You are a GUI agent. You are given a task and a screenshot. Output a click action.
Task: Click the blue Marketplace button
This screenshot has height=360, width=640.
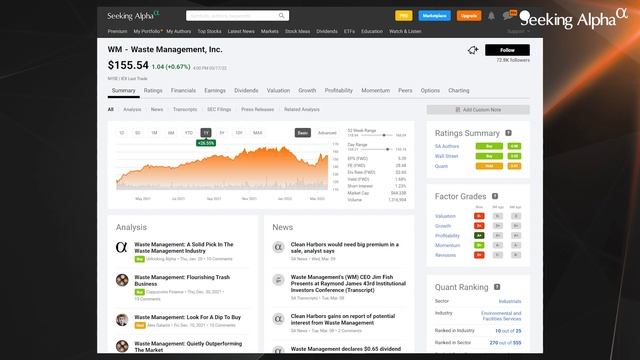click(x=435, y=16)
